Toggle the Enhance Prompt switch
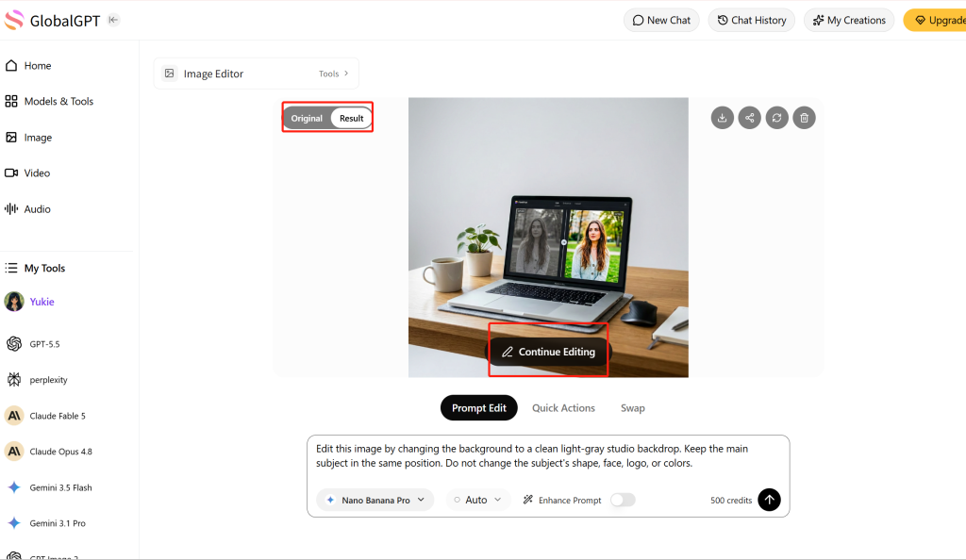The image size is (966, 560). coord(623,500)
